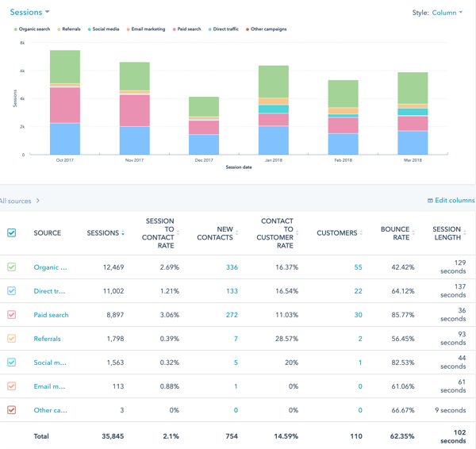Open Organic search customers count 55
The image size is (476, 449).
(x=359, y=267)
